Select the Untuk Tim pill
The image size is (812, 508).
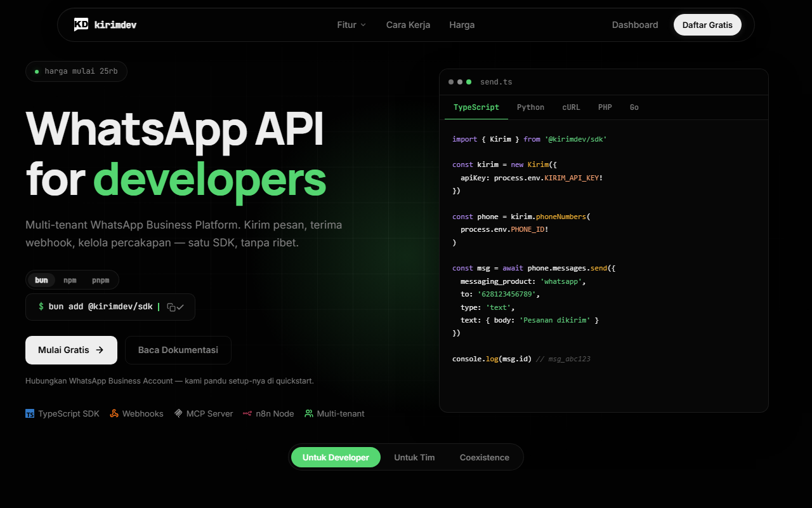pyautogui.click(x=414, y=457)
